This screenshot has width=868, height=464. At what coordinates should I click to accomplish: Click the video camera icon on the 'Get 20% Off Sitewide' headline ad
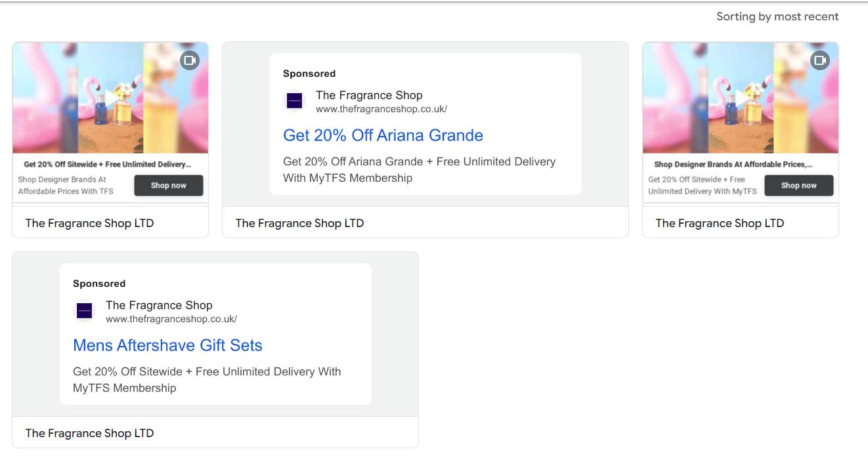(x=189, y=60)
